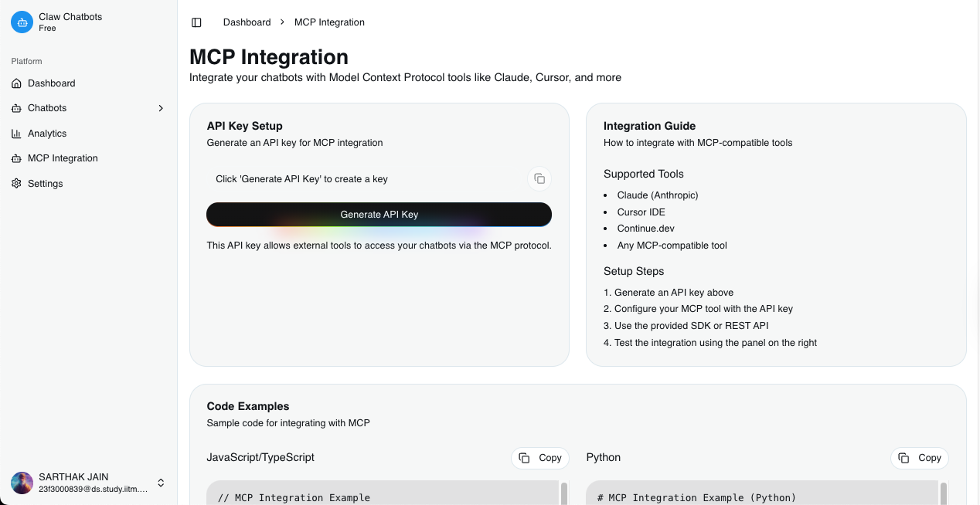Screen dimensions: 980x505
Task: Go to Dashboard via breadcrumb link
Action: pyautogui.click(x=247, y=22)
